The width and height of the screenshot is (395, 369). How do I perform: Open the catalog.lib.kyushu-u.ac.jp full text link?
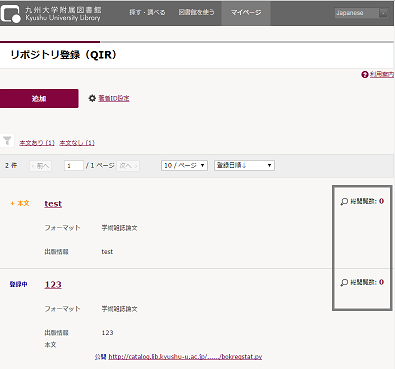tap(185, 357)
